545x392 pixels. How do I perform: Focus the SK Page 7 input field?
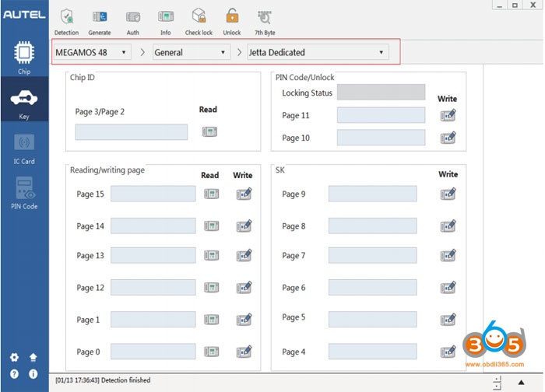pyautogui.click(x=373, y=255)
